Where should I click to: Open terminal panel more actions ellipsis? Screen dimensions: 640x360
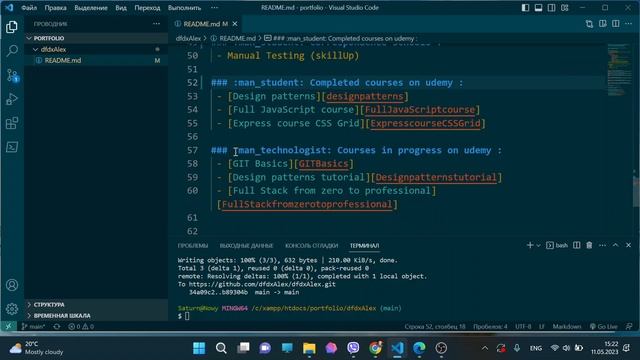(602, 245)
